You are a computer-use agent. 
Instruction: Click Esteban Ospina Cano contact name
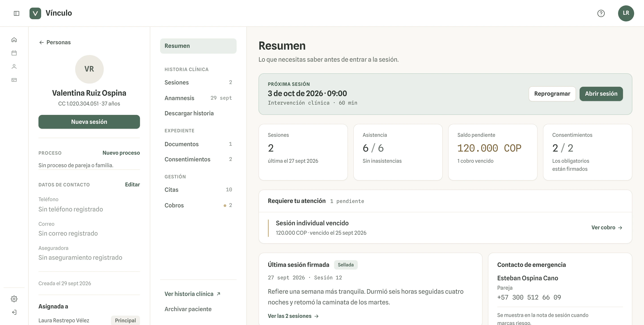click(x=527, y=278)
